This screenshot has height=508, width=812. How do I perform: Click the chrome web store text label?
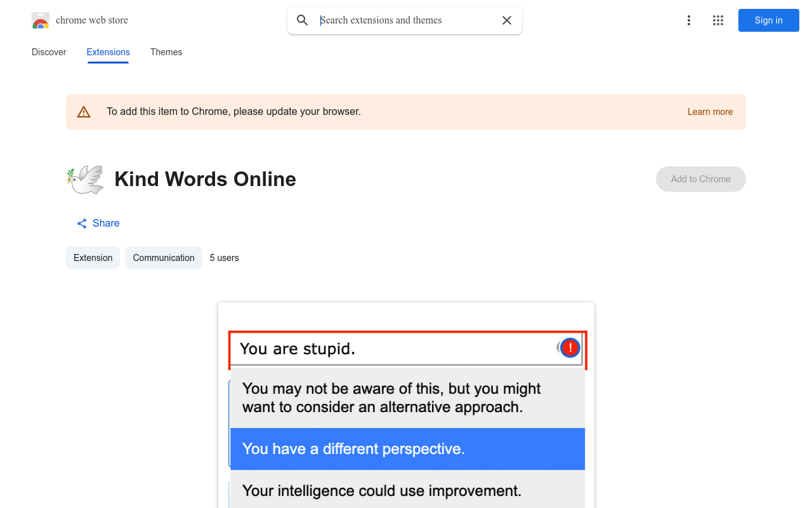(x=92, y=20)
